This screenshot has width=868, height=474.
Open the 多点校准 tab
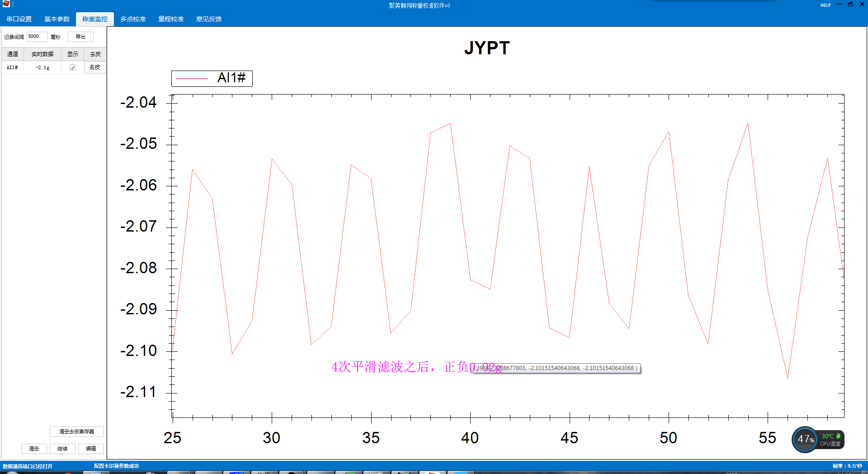pyautogui.click(x=132, y=19)
